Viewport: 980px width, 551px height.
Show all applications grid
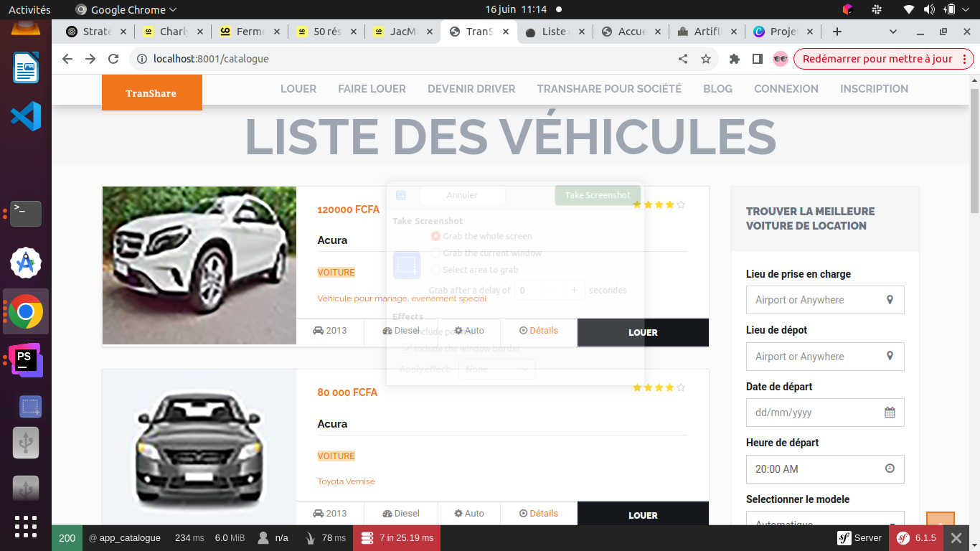[26, 527]
